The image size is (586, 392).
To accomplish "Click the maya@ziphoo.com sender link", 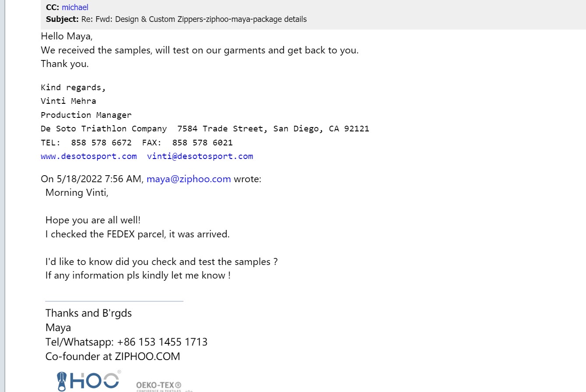I will tap(188, 179).
